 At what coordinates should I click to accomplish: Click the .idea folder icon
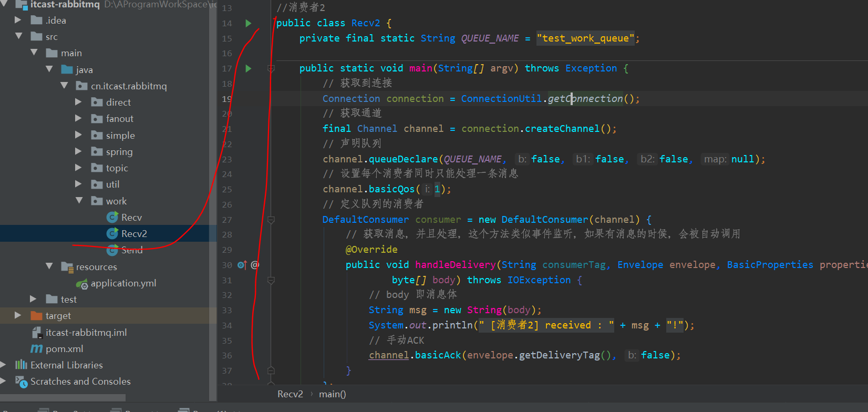click(x=37, y=20)
